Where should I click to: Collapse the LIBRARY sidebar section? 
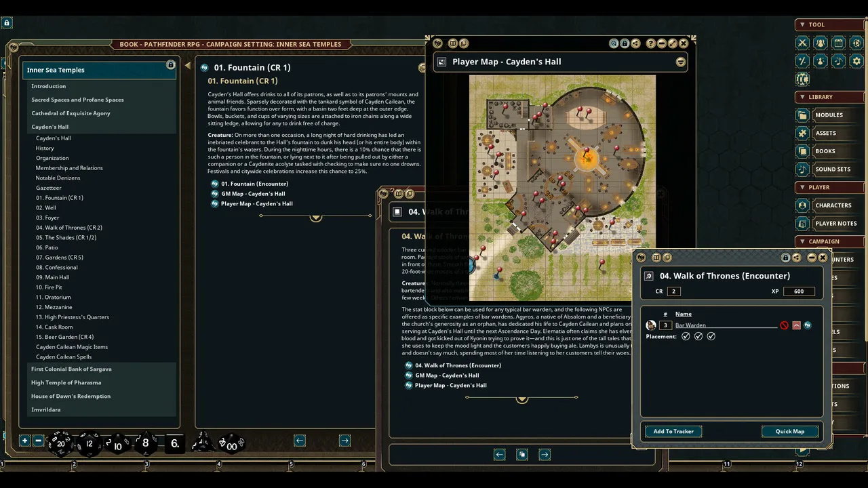802,97
